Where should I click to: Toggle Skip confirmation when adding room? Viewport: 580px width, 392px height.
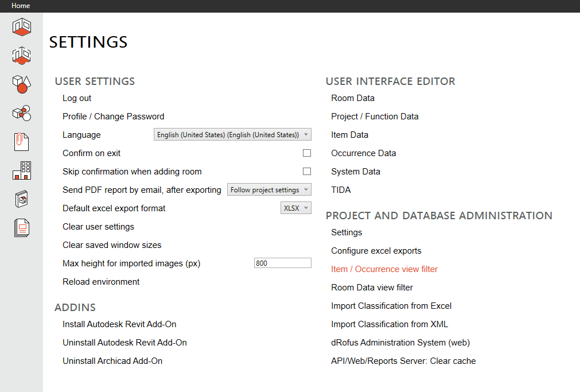point(307,172)
